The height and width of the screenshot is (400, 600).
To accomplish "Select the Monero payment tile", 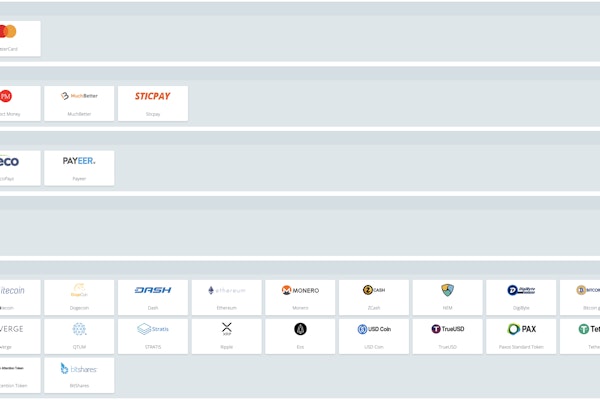I will click(x=300, y=297).
